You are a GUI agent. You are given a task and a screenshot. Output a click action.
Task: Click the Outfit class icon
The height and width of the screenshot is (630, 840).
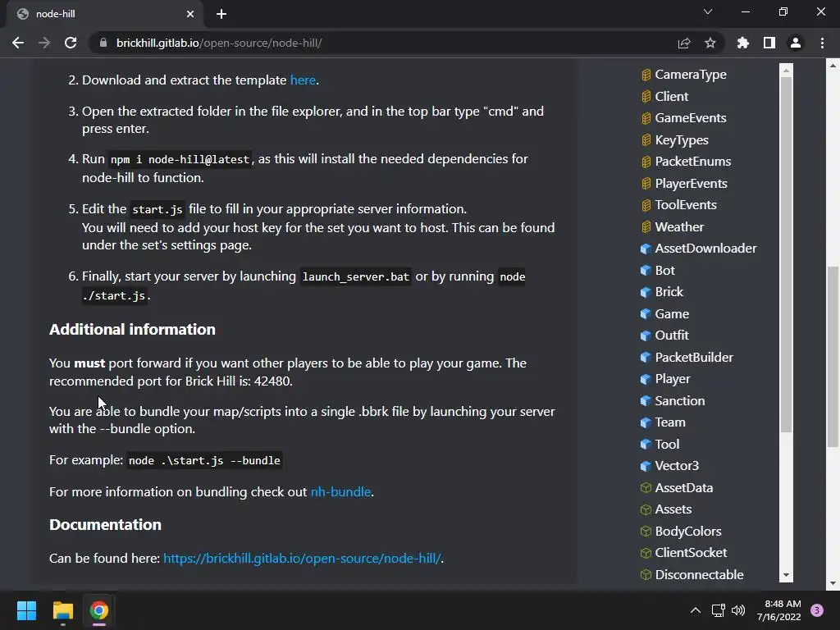646,336
